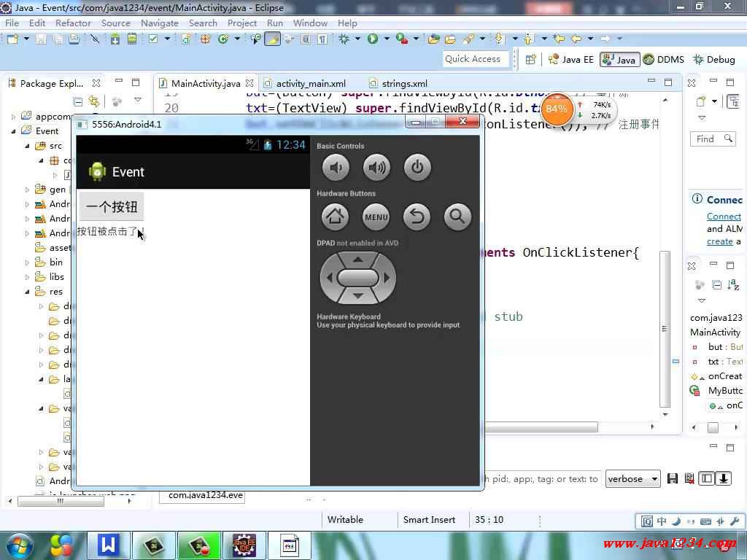
Task: Toggle Link with Editor in Package Explorer
Action: tap(94, 101)
